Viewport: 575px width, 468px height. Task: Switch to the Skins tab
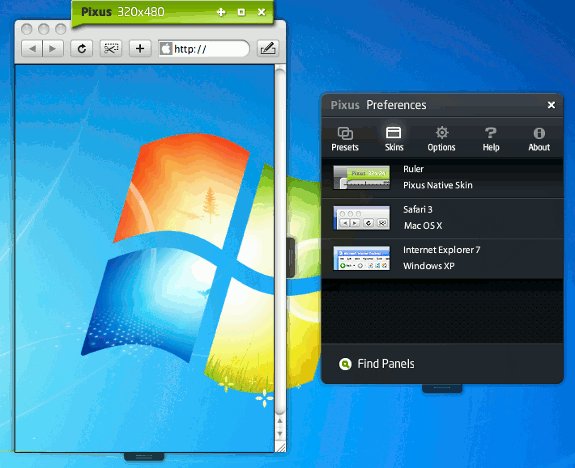pos(394,139)
